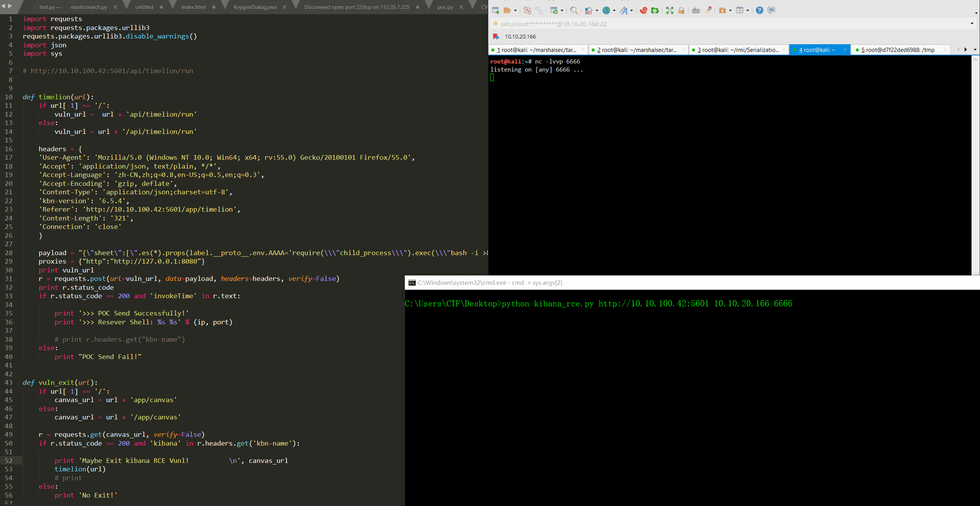The image size is (980, 506).
Task: Expand the SSH address bar dropdown
Action: [972, 24]
